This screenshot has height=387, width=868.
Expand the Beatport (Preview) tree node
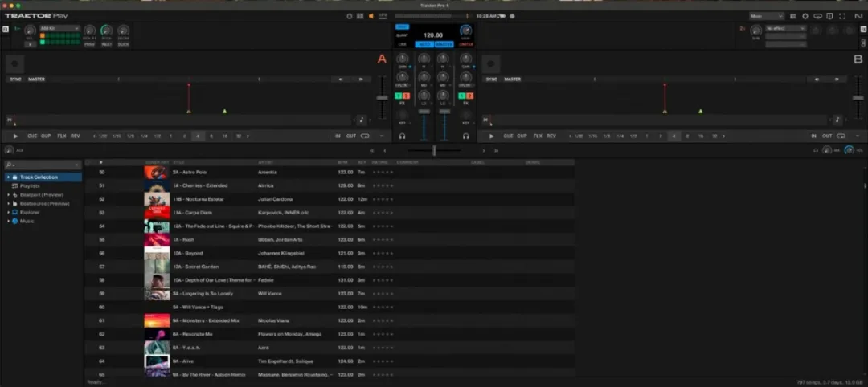(8, 195)
